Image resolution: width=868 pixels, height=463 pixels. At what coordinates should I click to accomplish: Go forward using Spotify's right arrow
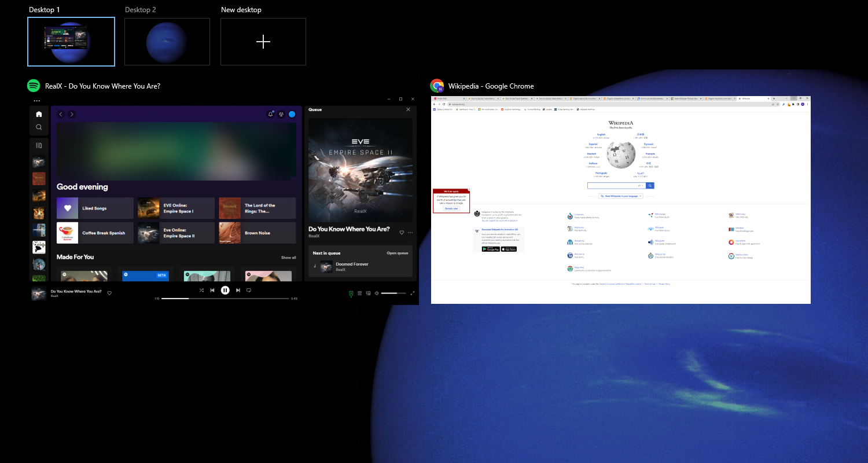click(x=72, y=114)
